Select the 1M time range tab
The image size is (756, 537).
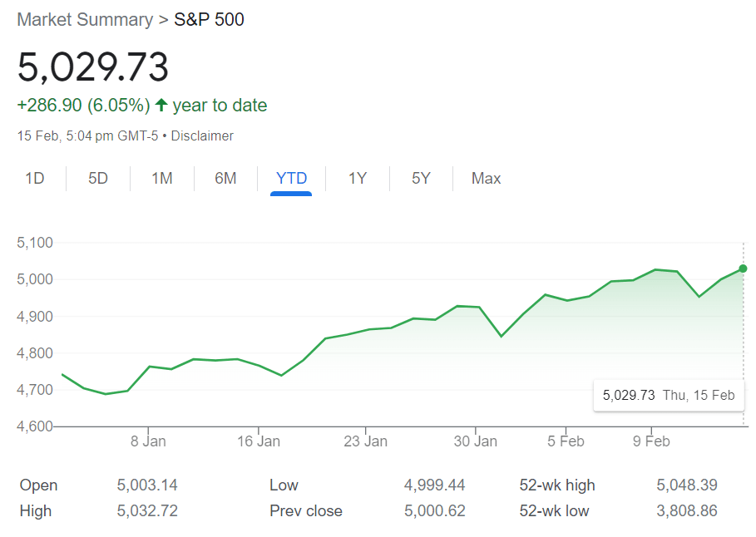click(162, 178)
